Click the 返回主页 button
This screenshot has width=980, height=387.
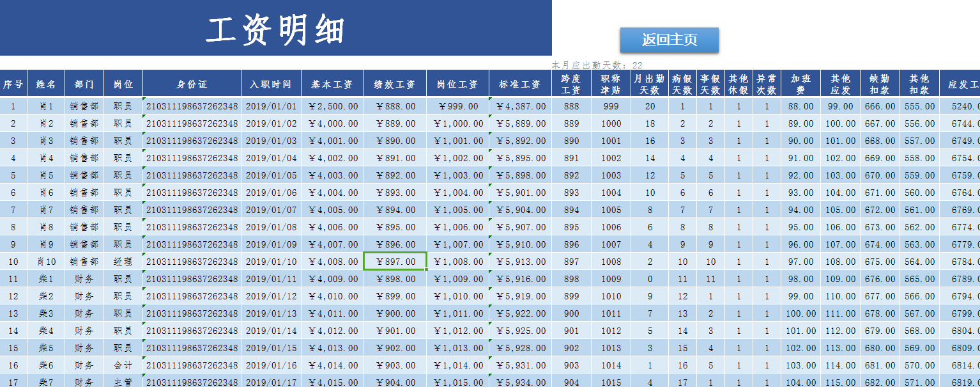(669, 40)
